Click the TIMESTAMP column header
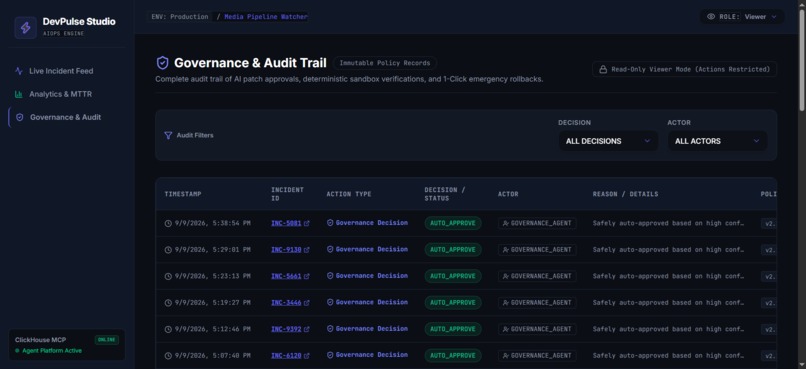The image size is (806, 369). pyautogui.click(x=183, y=194)
